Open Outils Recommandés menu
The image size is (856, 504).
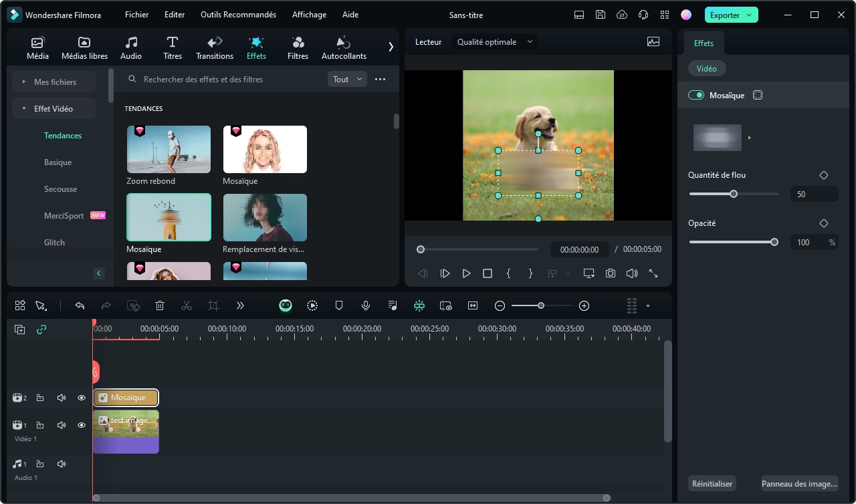(x=239, y=15)
